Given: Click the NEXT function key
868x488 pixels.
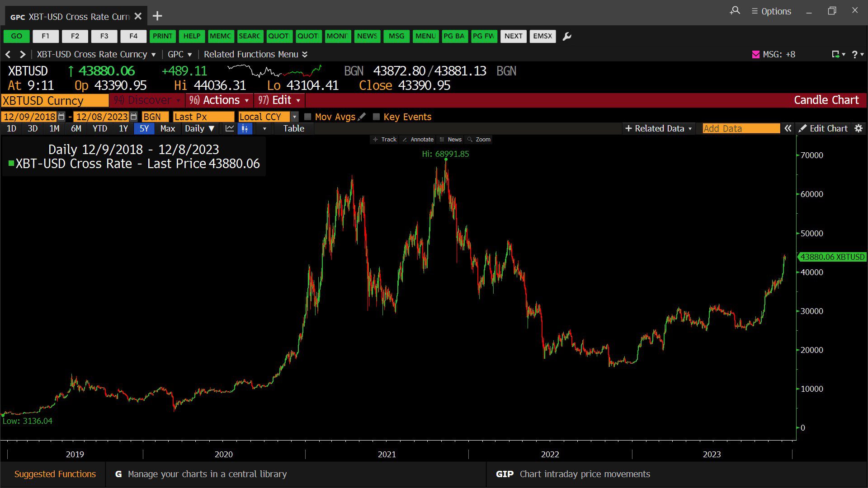Looking at the screenshot, I should [514, 36].
